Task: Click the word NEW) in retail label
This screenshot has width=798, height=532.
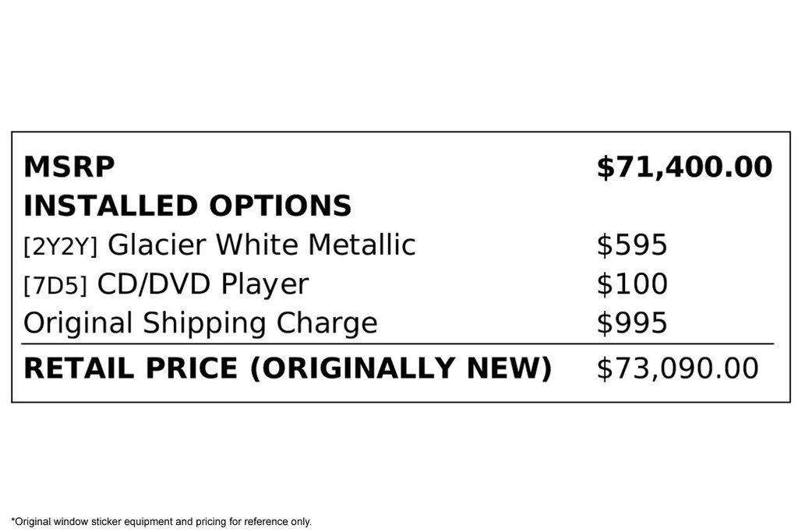Action: coord(509,368)
